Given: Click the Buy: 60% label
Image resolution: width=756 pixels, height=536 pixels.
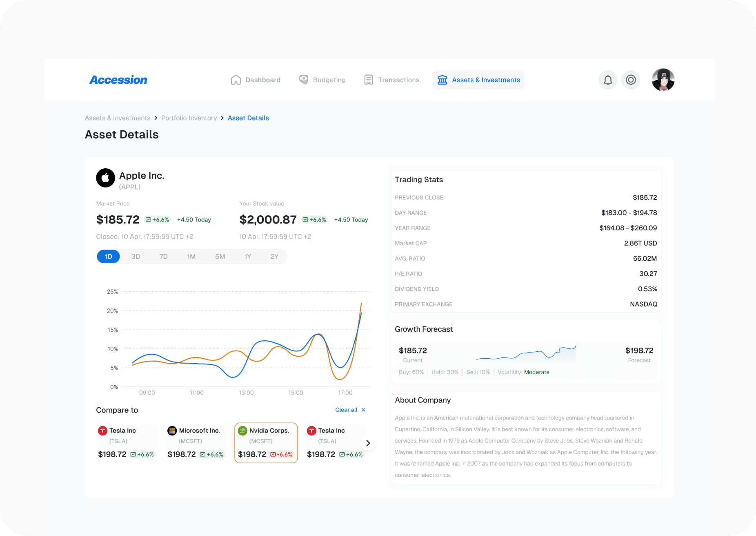Looking at the screenshot, I should click(x=411, y=372).
